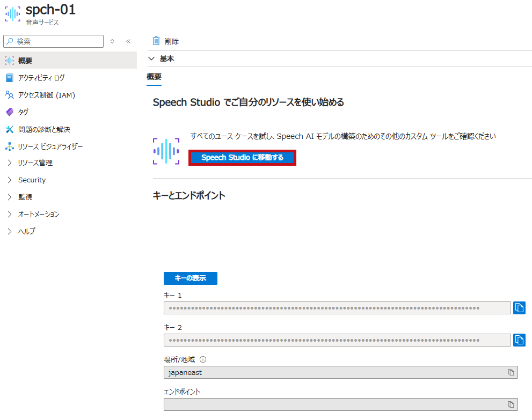This screenshot has width=532, height=420.
Task: Copy the エンドポイント value
Action: click(511, 404)
